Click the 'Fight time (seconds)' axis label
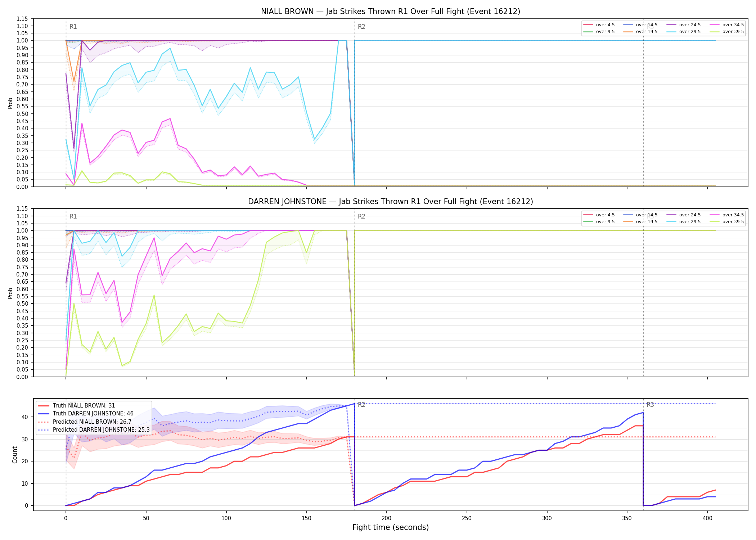756x540 pixels. 391,527
